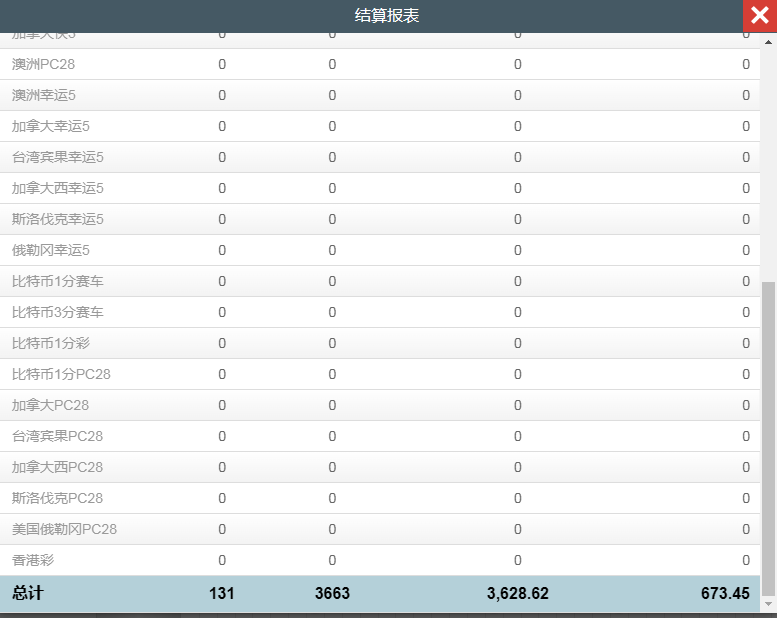Click the total result 673.45
The width and height of the screenshot is (777, 618).
725,593
